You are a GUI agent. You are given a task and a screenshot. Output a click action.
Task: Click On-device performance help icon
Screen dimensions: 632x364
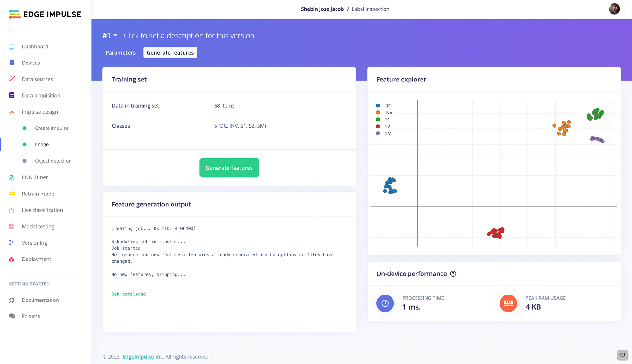[453, 274]
